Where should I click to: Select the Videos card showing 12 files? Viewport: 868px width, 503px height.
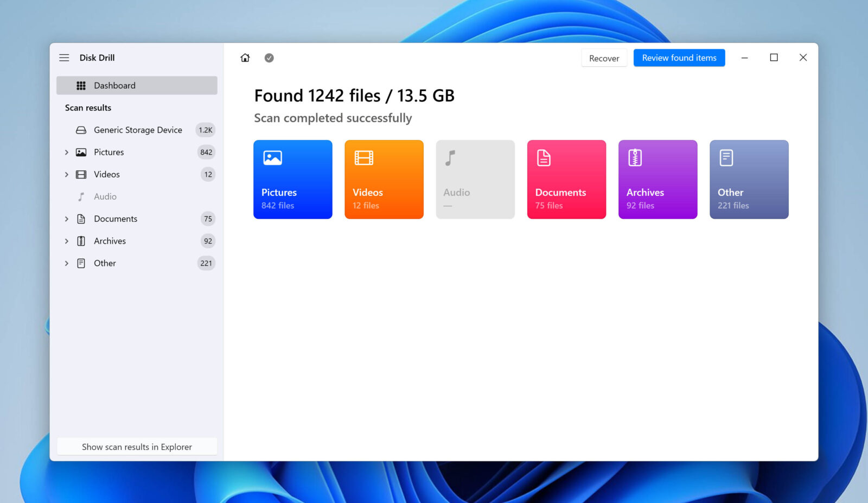coord(384,179)
